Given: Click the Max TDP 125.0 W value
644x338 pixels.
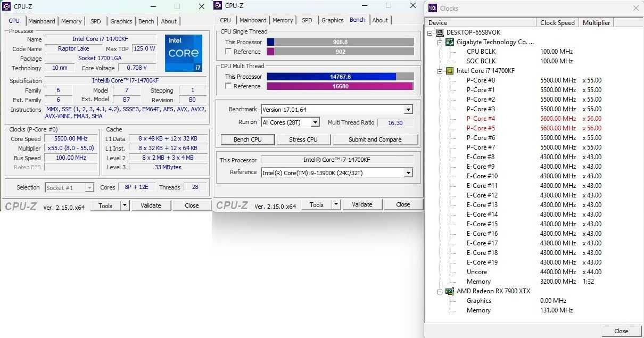Looking at the screenshot, I should click(144, 48).
